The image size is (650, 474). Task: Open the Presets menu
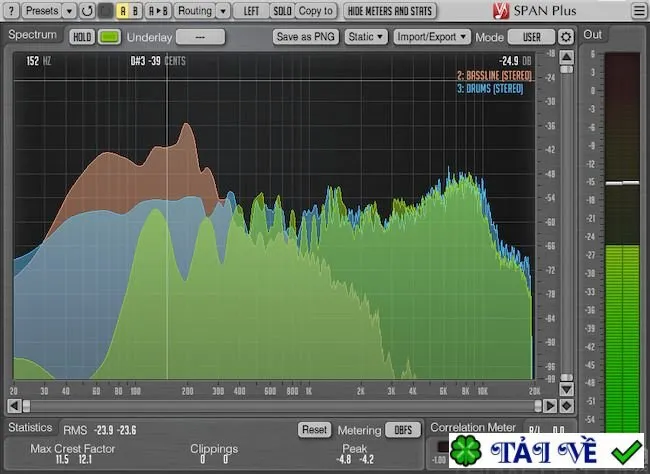[x=42, y=11]
